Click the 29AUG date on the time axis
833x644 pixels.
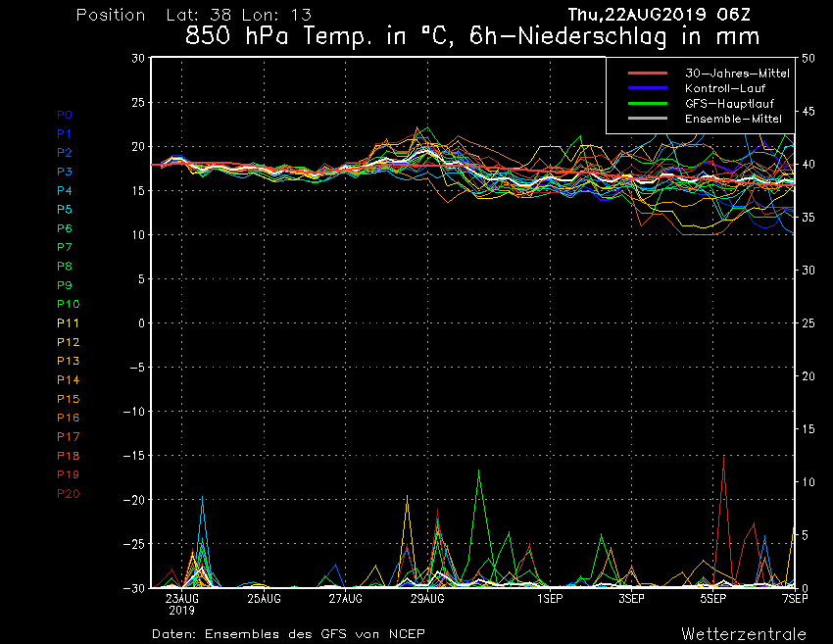[x=427, y=598]
